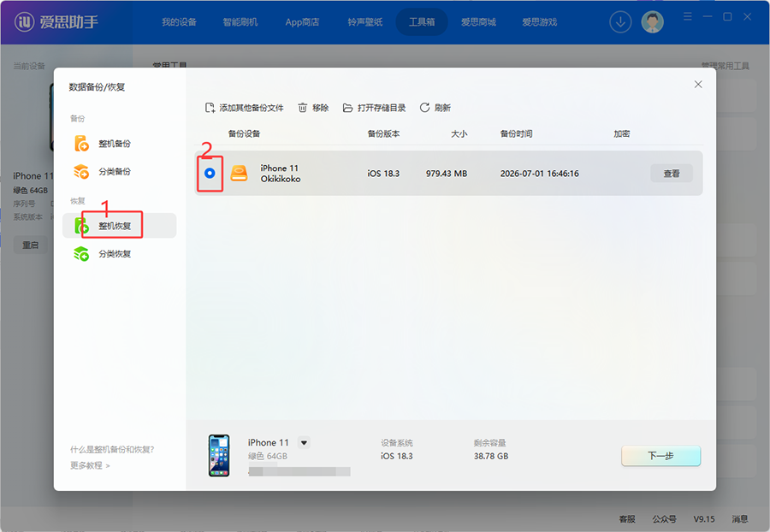Click the iPhone 11 device thumbnail
Screen dimensions: 770x532
(219, 455)
